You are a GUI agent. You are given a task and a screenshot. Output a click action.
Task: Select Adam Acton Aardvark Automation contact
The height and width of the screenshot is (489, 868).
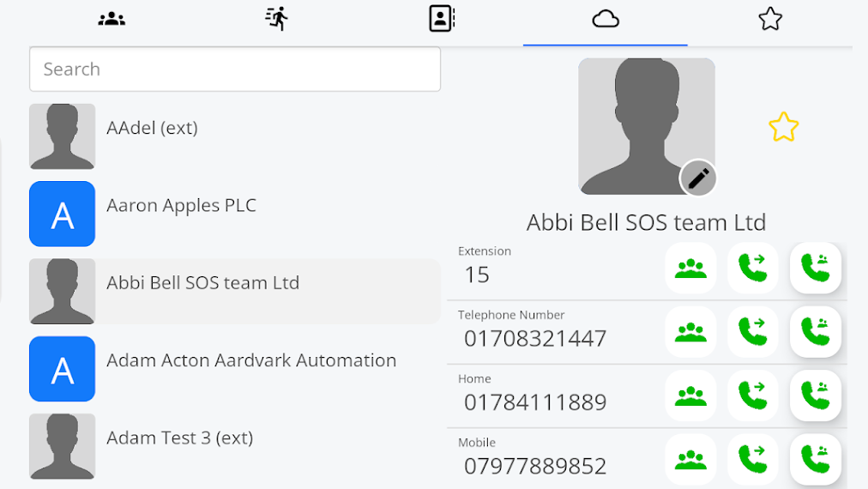point(251,361)
